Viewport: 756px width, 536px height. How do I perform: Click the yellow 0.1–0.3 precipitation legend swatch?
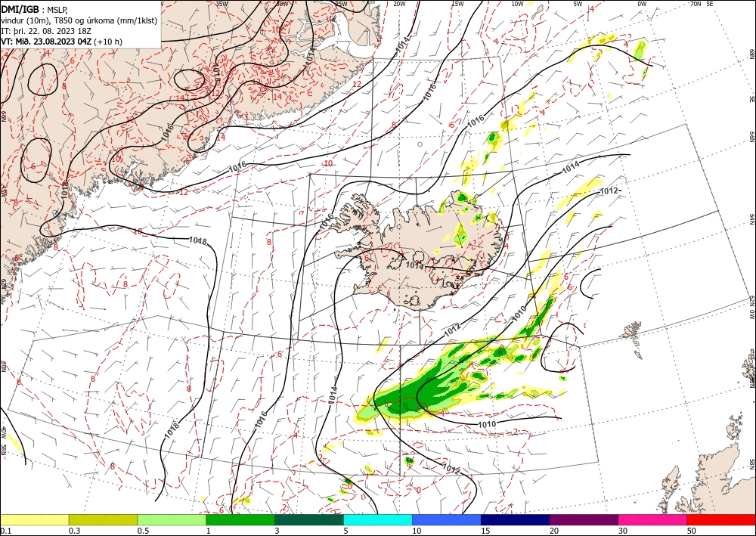34,519
